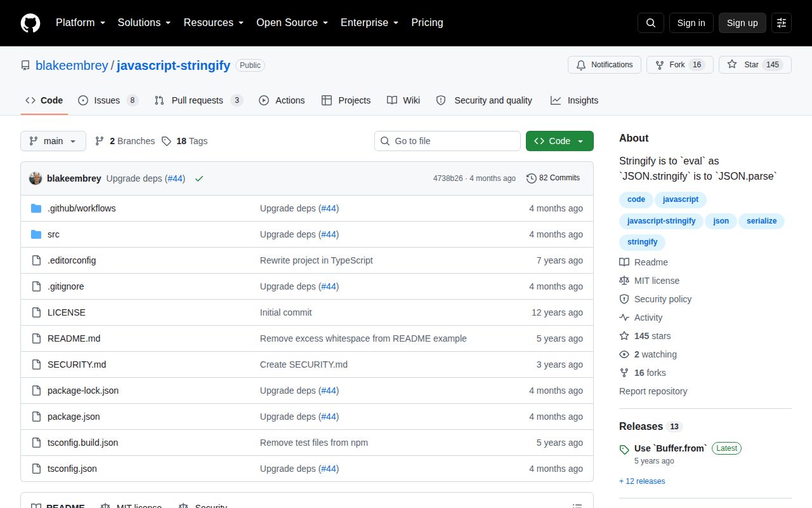Screen dimensions: 812x508
Task: Open the tsconfig.build.json file
Action: 83,443
